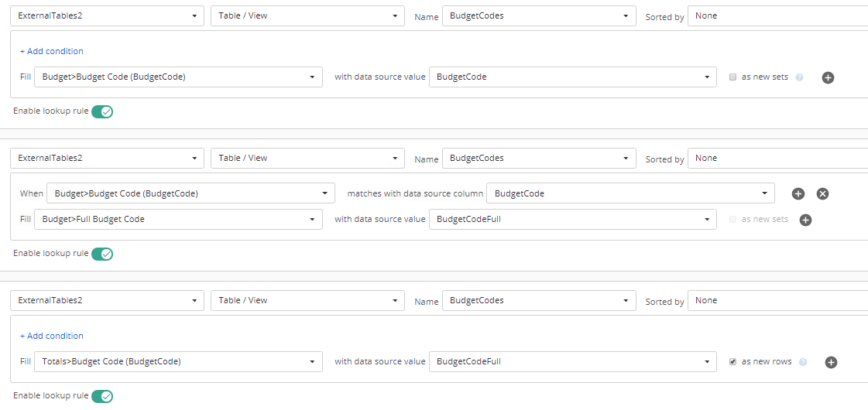868x410 pixels.
Task: Open 'Table / View' dropdown in second rule
Action: coord(307,159)
